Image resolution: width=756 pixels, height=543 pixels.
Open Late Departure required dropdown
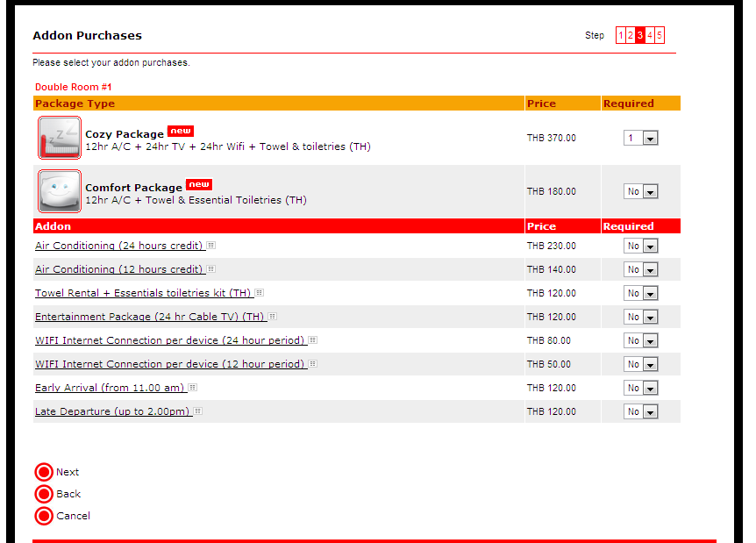tap(641, 411)
